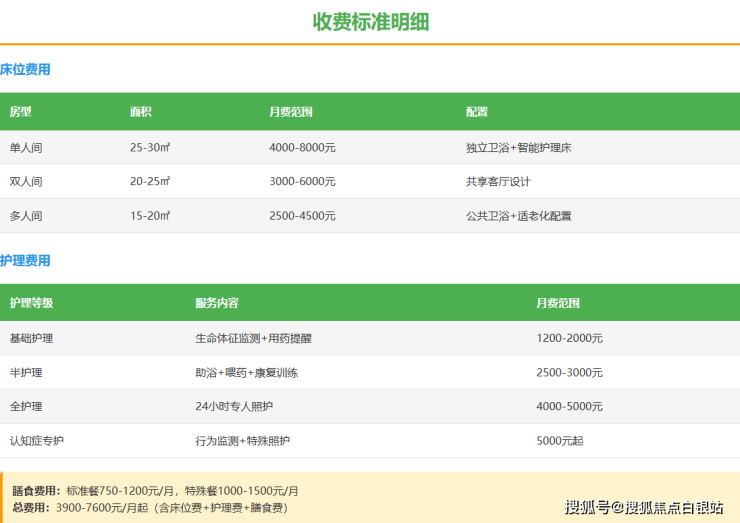Click the 配置 column header
The image size is (740, 523).
click(476, 112)
